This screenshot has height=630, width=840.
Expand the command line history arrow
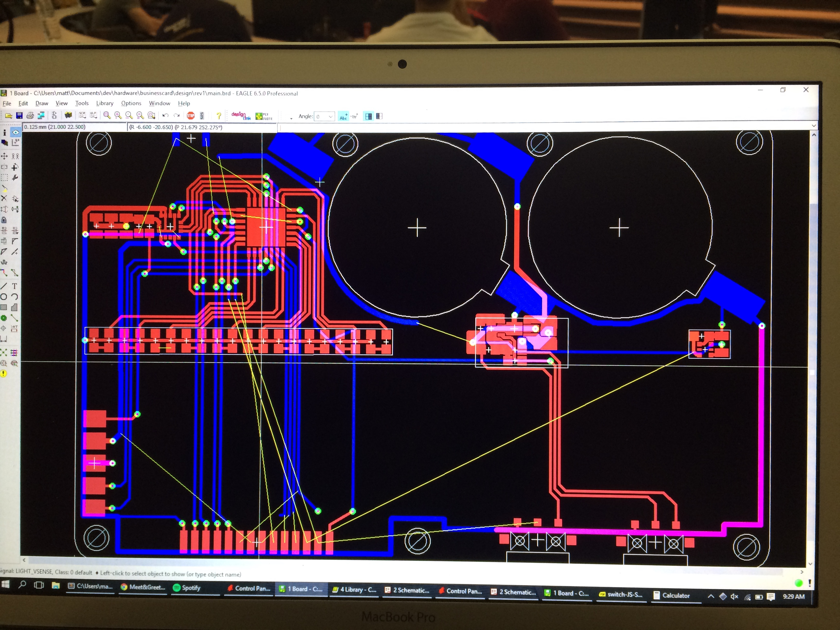(x=813, y=126)
